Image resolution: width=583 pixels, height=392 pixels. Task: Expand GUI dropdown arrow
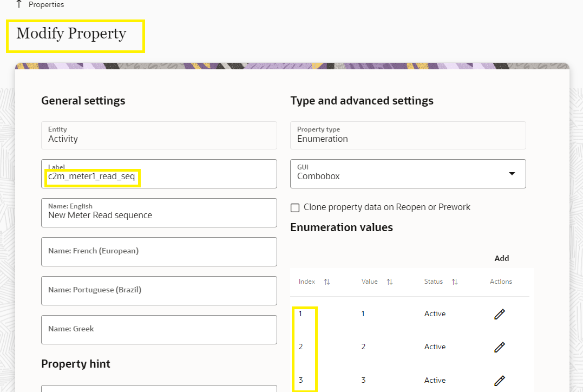click(x=512, y=174)
